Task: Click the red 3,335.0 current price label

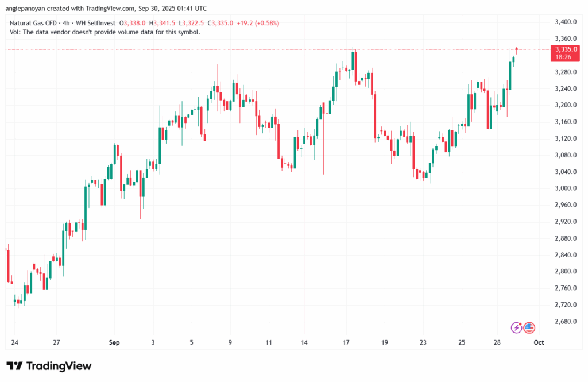Action: click(566, 49)
